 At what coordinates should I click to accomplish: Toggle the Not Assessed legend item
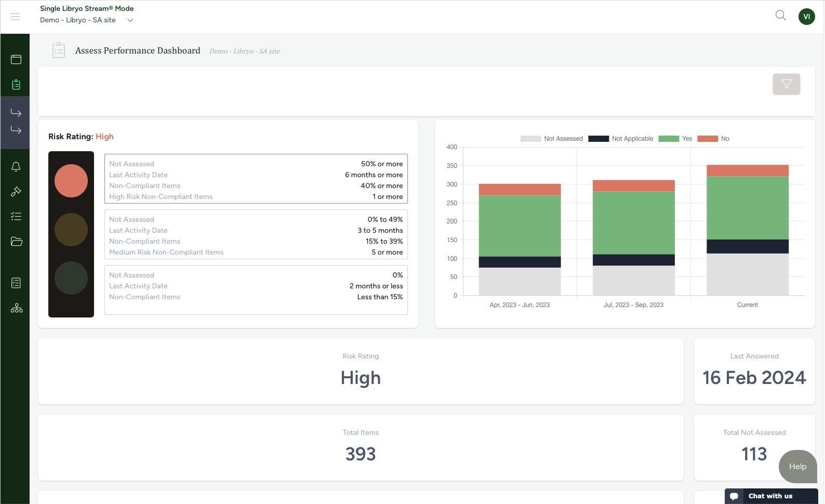(x=552, y=139)
